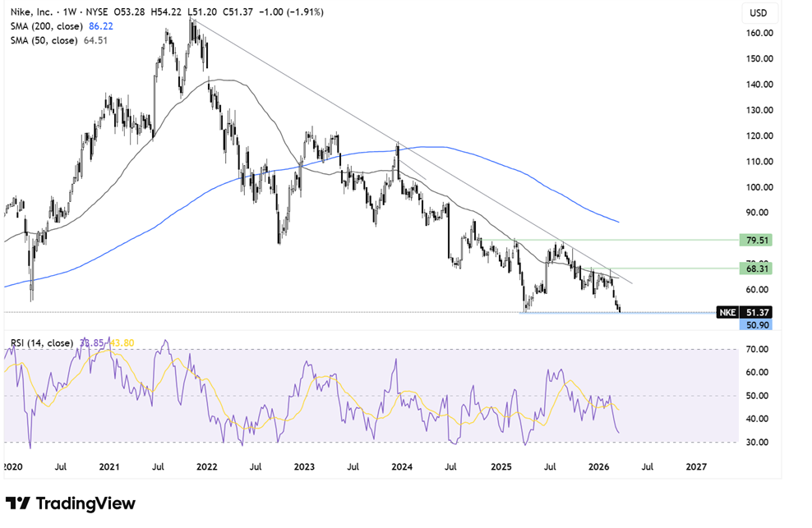Screen dimensions: 812x528
Task: Click the RSI 30.00 axis label
Action: [757, 442]
